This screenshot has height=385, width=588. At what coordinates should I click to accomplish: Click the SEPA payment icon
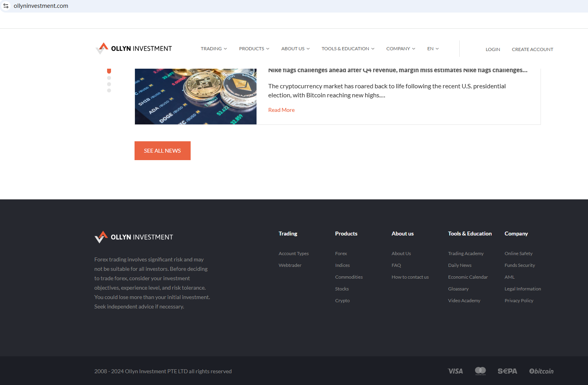pyautogui.click(x=507, y=371)
